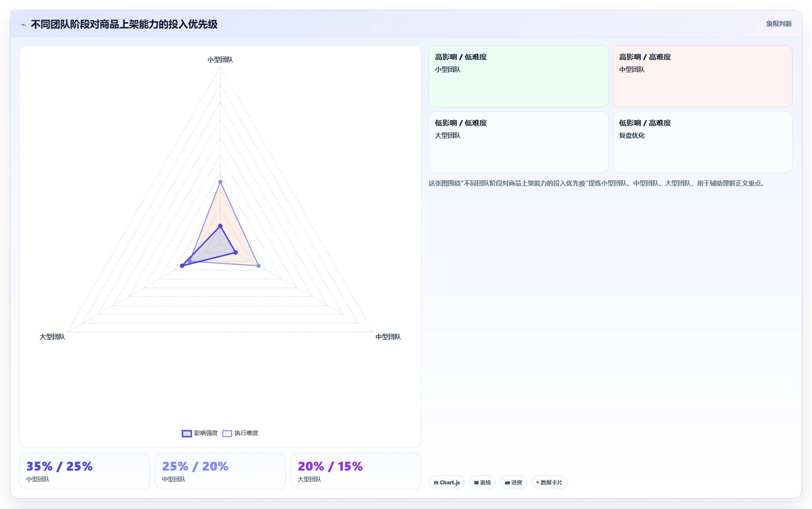Click 影响强度 data point on 中型团队 axis
812x509 pixels.
click(x=236, y=253)
